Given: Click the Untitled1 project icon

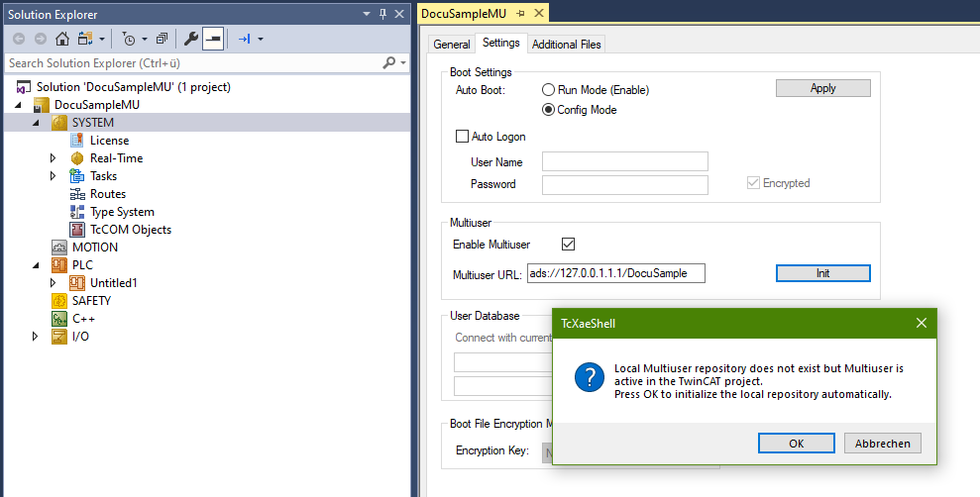Looking at the screenshot, I should [x=77, y=283].
